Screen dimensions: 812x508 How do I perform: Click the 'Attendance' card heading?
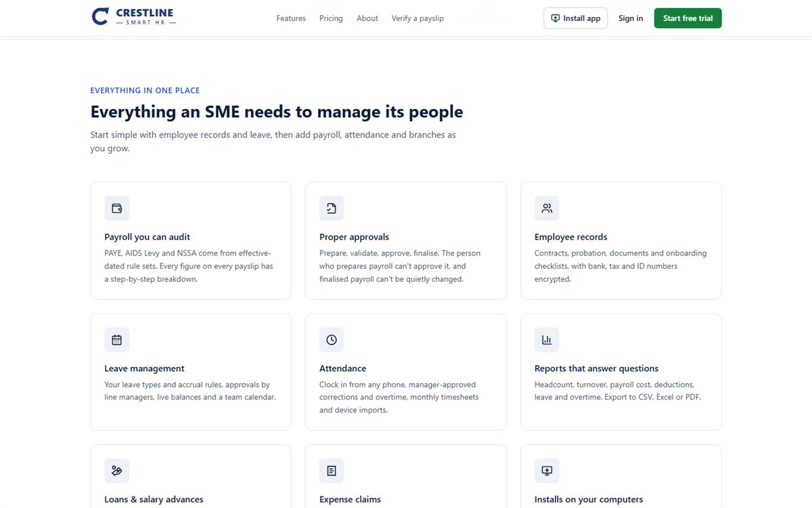pos(343,368)
